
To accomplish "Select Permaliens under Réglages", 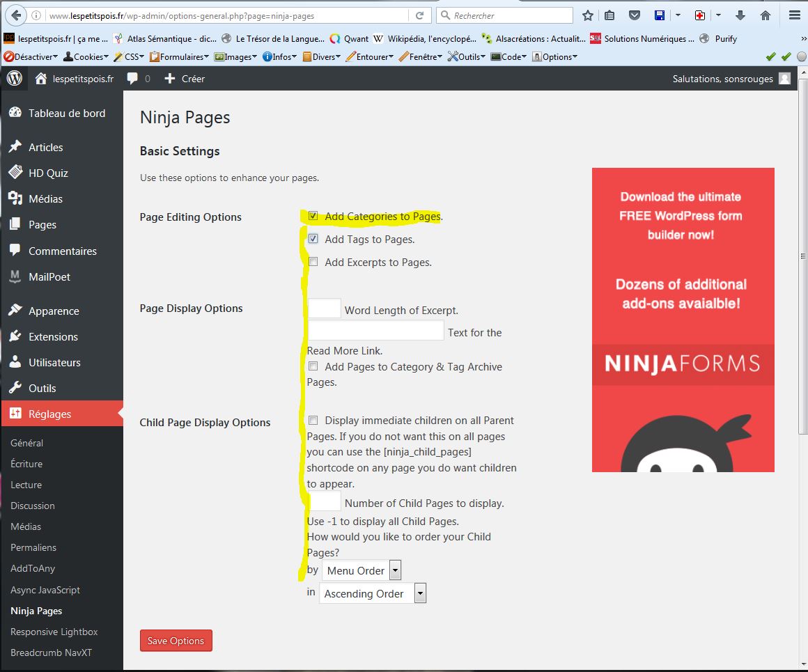I will (x=33, y=547).
